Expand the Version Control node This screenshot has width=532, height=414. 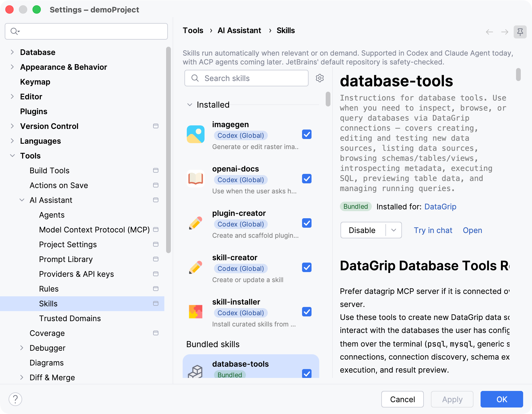(x=12, y=126)
